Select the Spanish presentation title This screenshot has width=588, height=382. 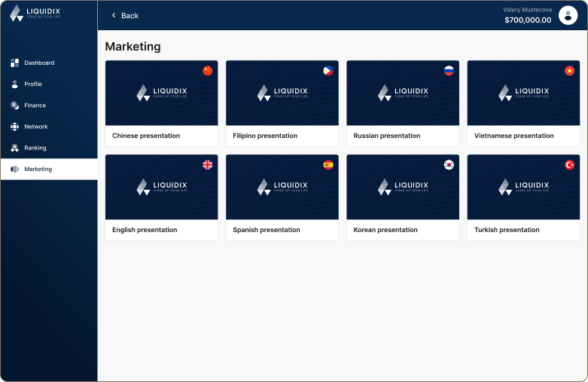[267, 231]
